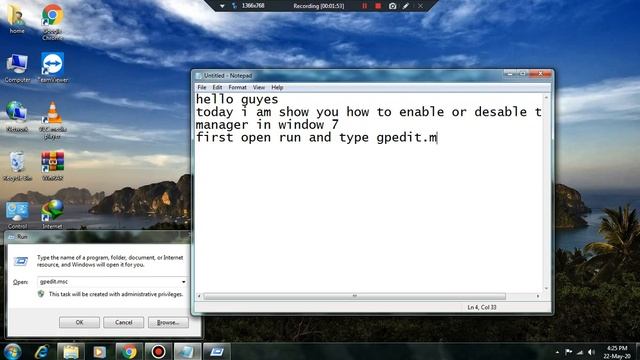Click the Notepad scroll up arrow

click(546, 97)
